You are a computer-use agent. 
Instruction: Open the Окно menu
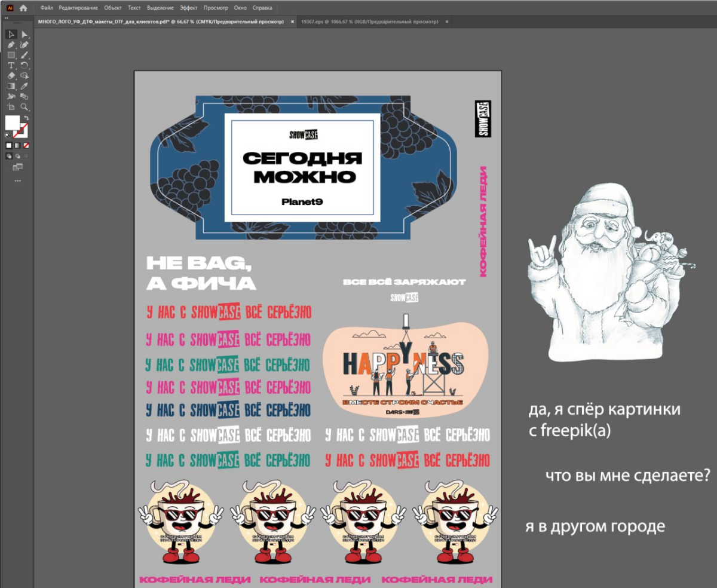pos(240,8)
